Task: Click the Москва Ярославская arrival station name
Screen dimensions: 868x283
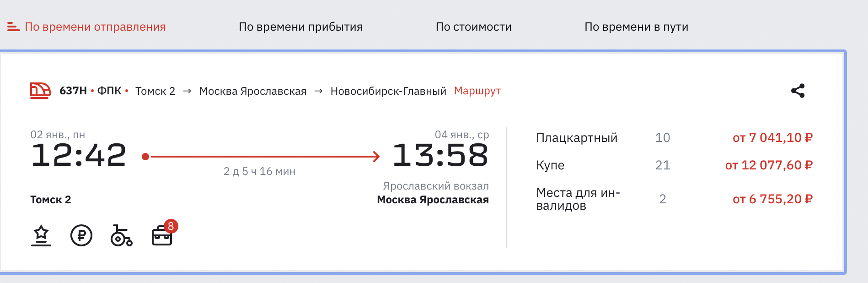Action: click(433, 200)
